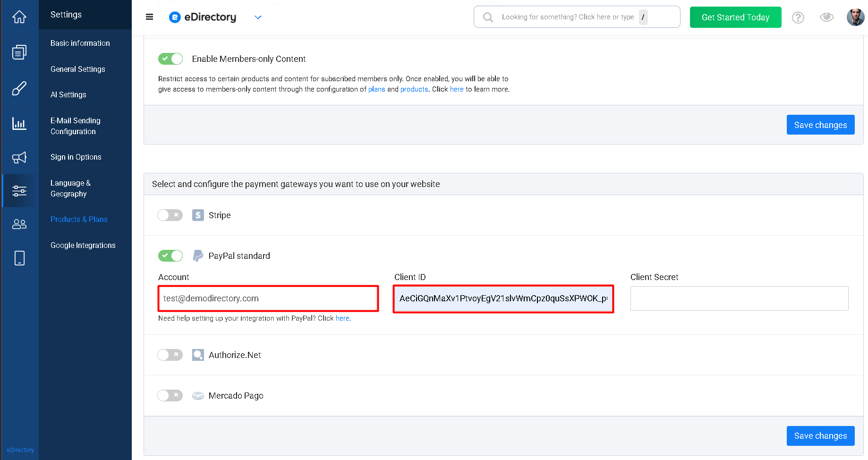Select the Settings sliders icon in sidebar
This screenshot has width=868, height=460.
(19, 191)
